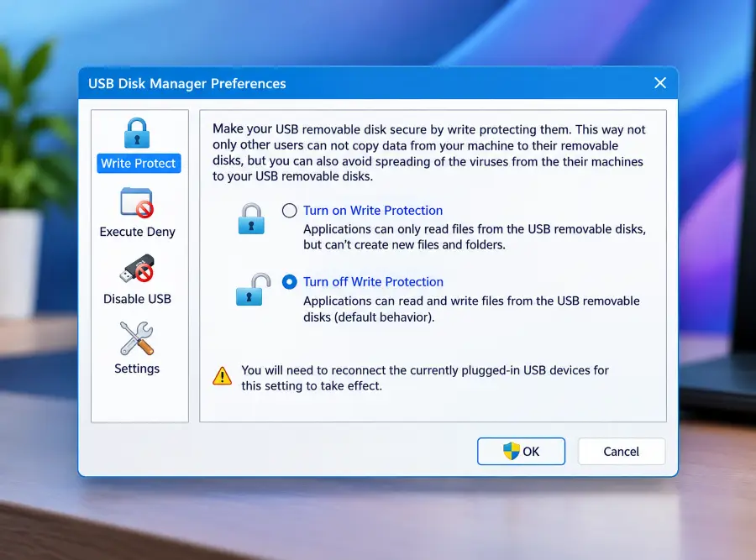Screen dimensions: 756x560
Task: Click the 'Turn on Write Protection' label text
Action: pyautogui.click(x=373, y=211)
